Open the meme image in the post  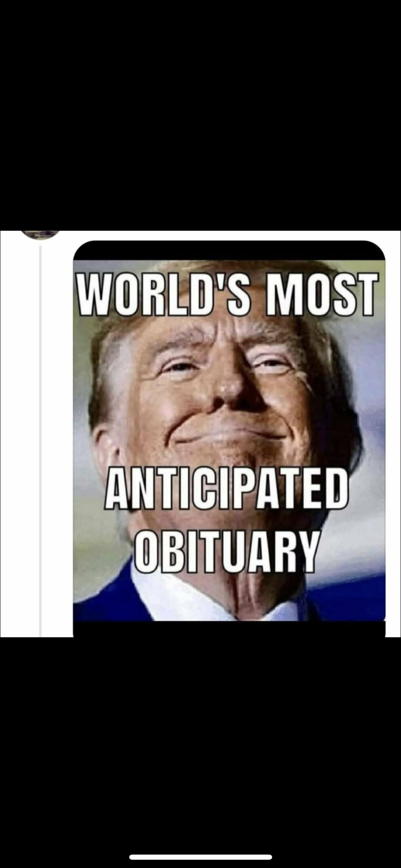click(229, 439)
